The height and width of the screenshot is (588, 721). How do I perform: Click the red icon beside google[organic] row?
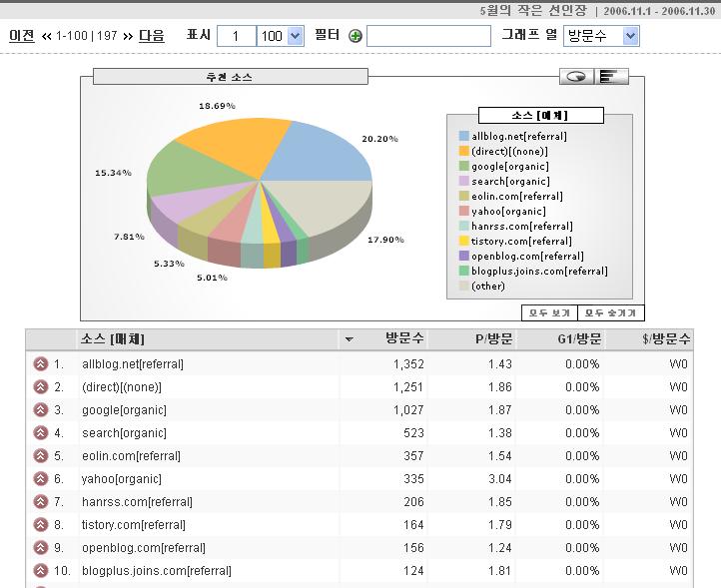point(41,410)
